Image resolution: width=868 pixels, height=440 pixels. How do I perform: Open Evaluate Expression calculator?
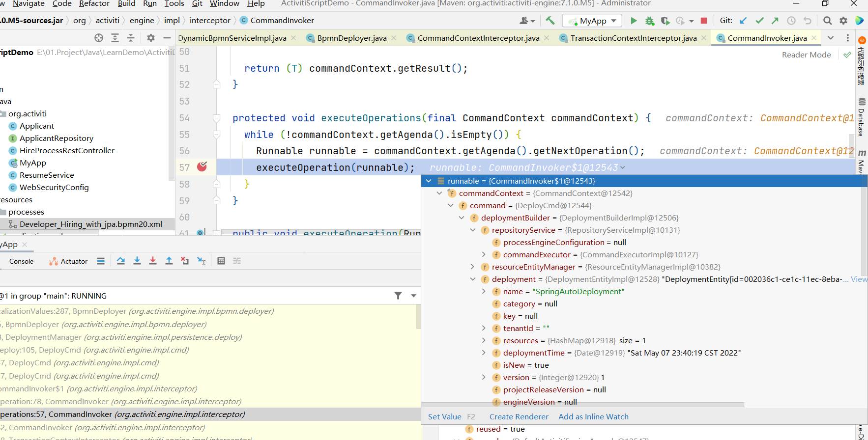[x=221, y=261]
